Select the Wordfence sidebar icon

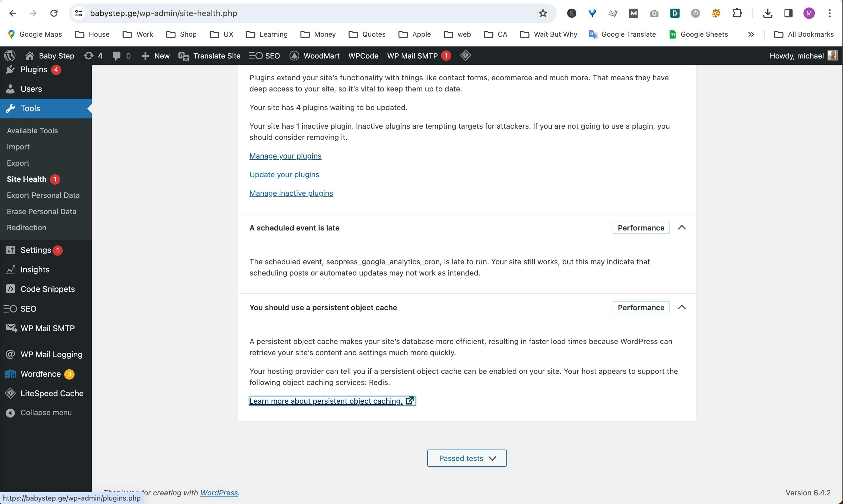[11, 374]
